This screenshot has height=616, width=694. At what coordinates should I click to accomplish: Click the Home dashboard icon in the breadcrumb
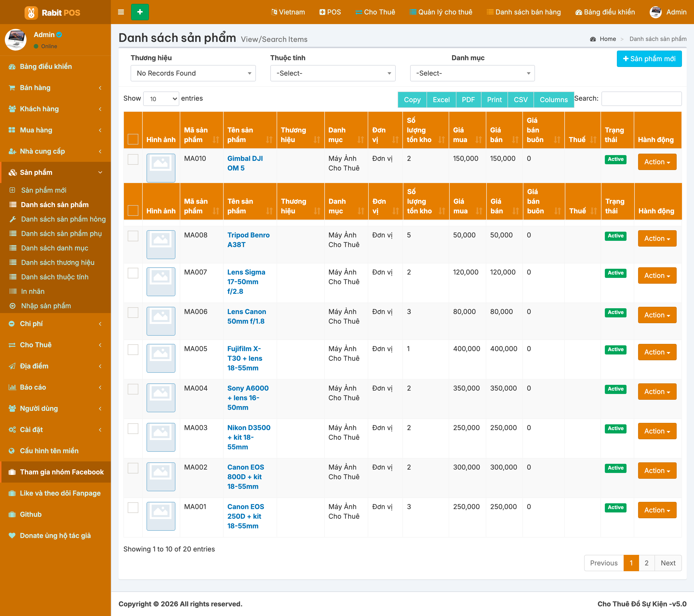click(x=593, y=39)
